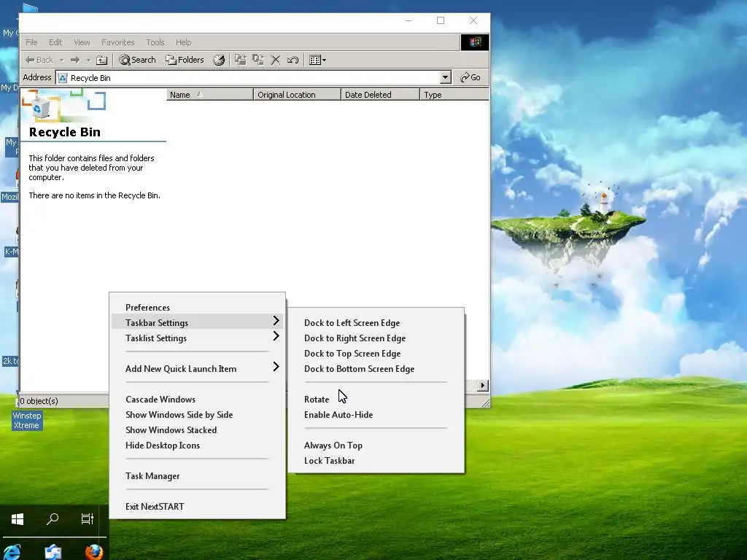Click the Forward arrow in toolbar
Image resolution: width=747 pixels, height=560 pixels.
[75, 60]
